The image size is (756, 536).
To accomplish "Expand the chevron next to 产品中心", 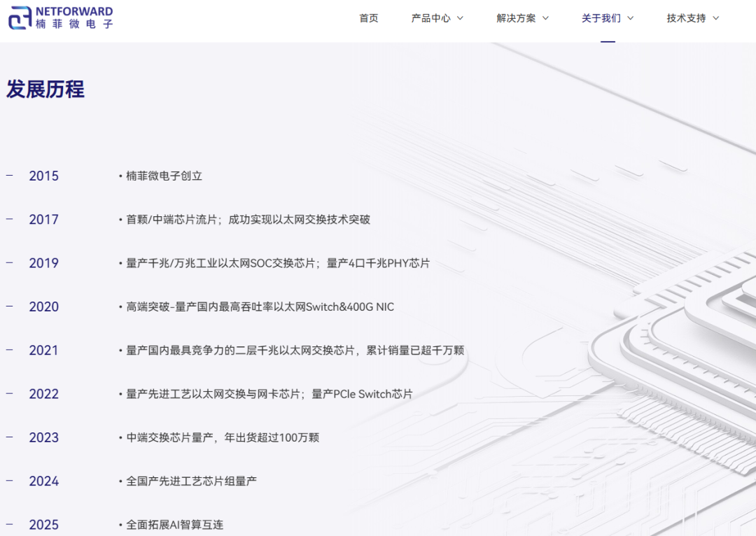I will (460, 18).
